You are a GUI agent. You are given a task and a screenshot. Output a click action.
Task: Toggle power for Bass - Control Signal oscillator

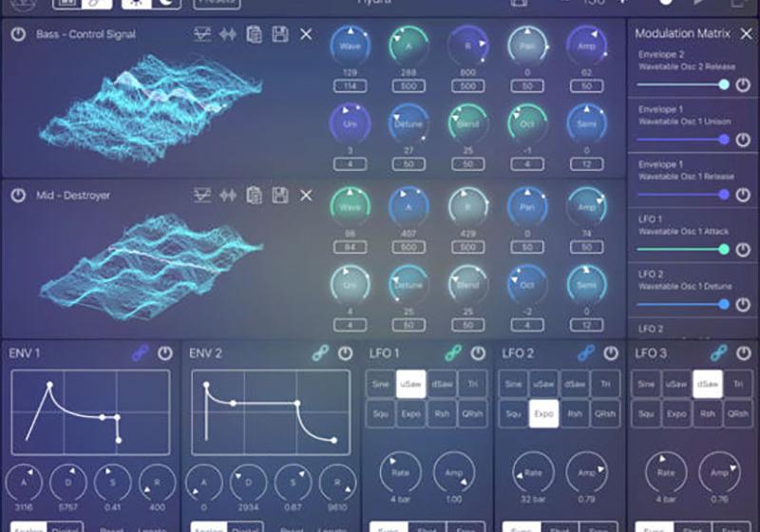click(x=18, y=34)
